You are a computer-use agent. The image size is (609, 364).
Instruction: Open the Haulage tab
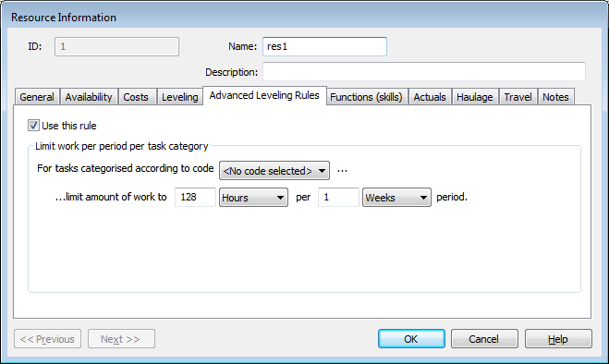[475, 97]
